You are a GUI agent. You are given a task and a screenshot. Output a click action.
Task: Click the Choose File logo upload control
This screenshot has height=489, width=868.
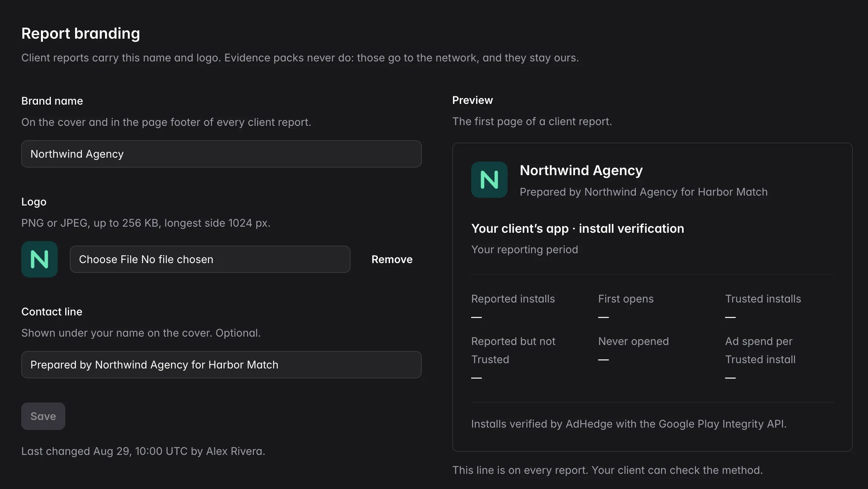point(210,259)
